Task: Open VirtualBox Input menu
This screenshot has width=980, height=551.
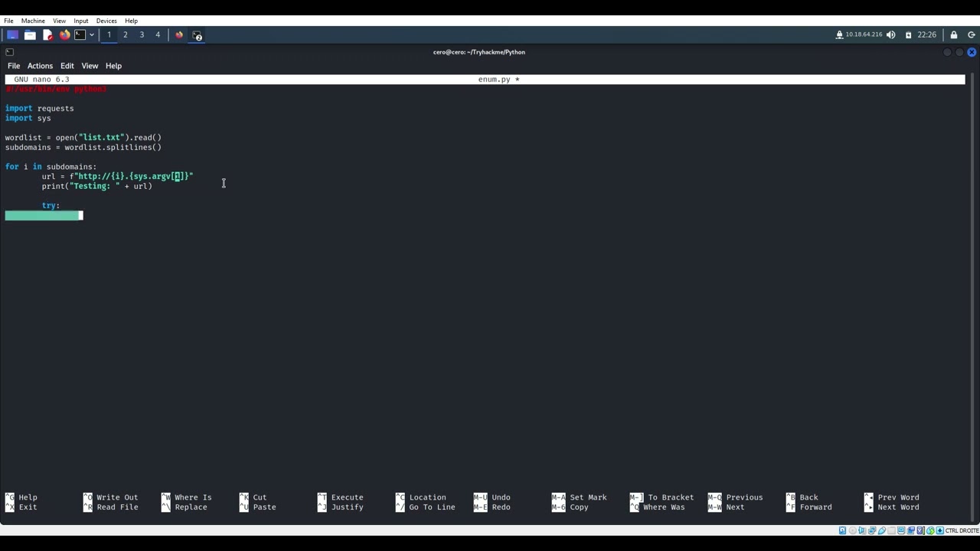Action: (x=80, y=21)
